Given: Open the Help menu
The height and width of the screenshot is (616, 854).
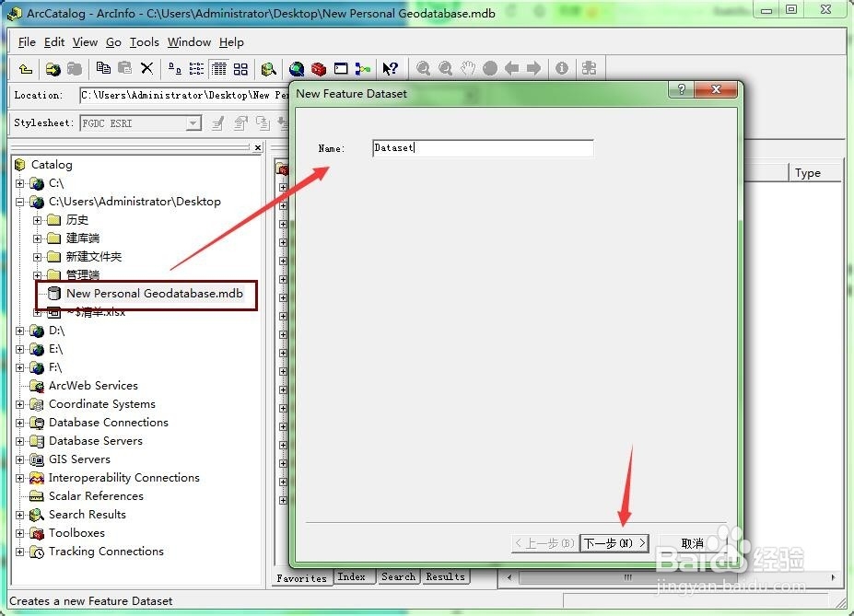Looking at the screenshot, I should click(x=231, y=42).
